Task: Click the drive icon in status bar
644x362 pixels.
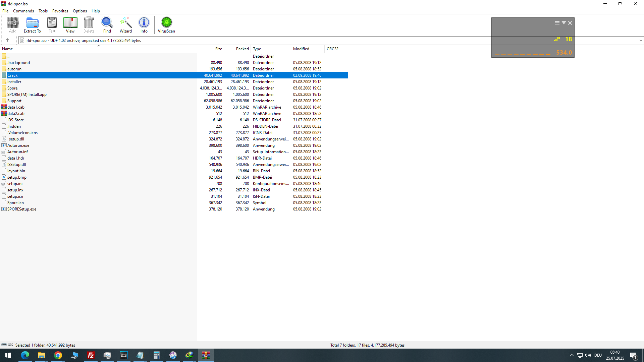Action: click(4, 345)
